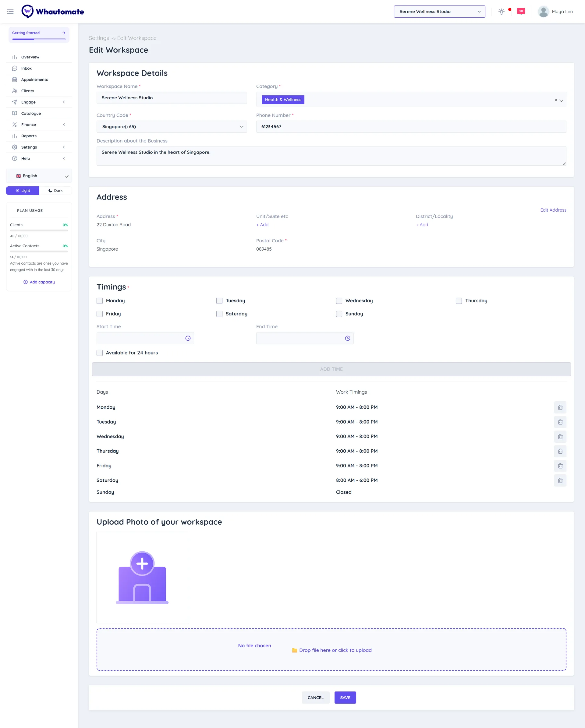Toggle the hamburger menu icon

coord(10,12)
